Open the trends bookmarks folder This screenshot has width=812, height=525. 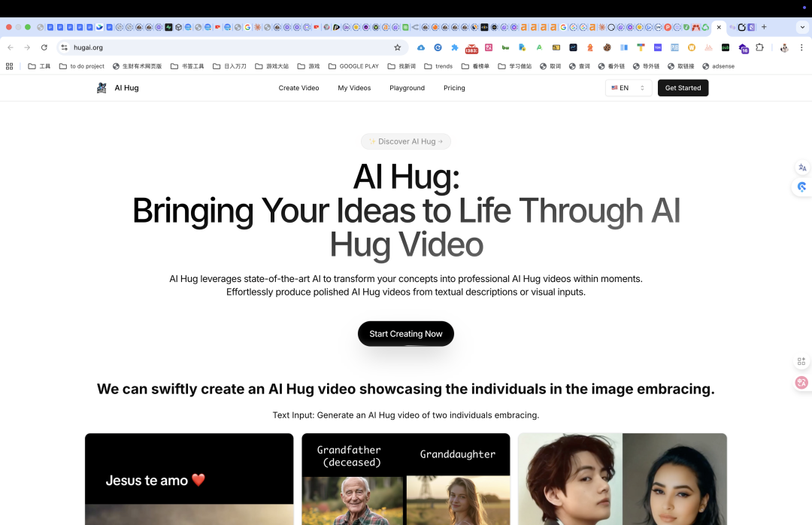tap(438, 66)
